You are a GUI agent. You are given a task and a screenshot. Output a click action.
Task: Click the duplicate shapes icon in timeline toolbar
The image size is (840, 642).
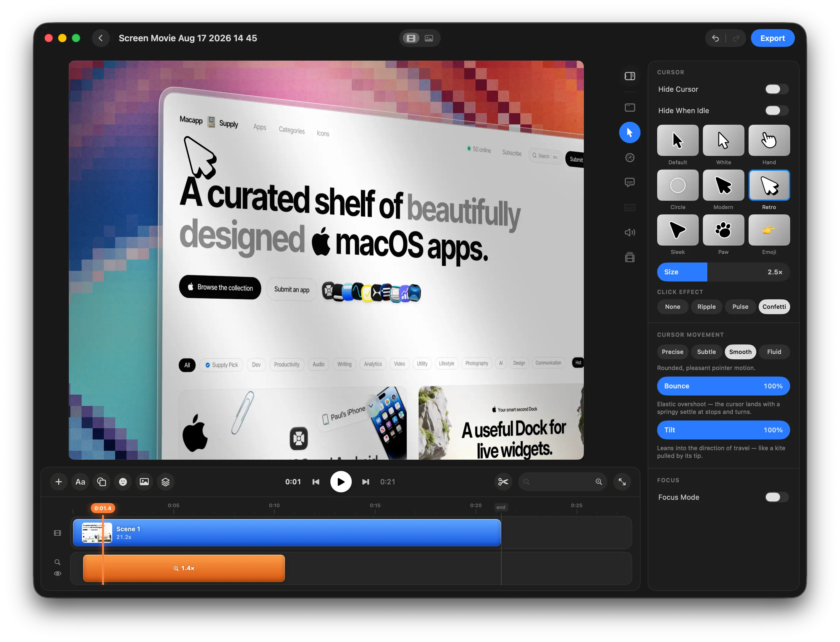pos(102,482)
